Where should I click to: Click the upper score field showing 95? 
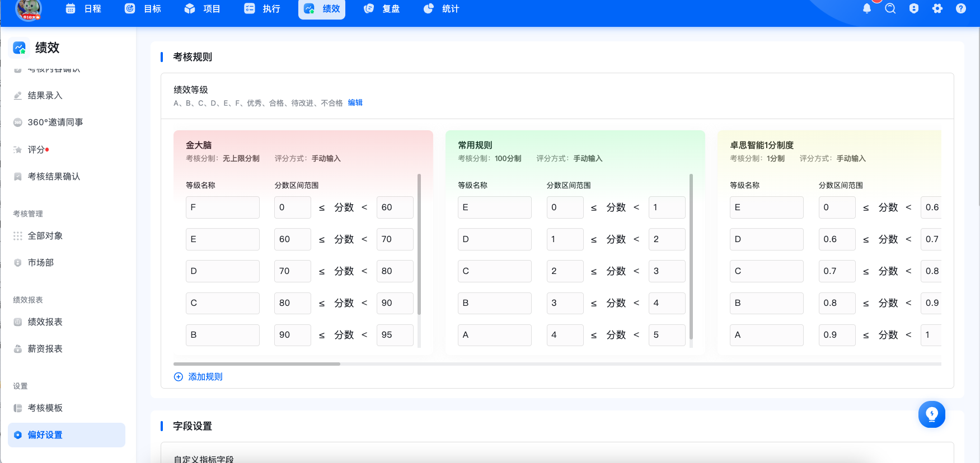pyautogui.click(x=395, y=335)
